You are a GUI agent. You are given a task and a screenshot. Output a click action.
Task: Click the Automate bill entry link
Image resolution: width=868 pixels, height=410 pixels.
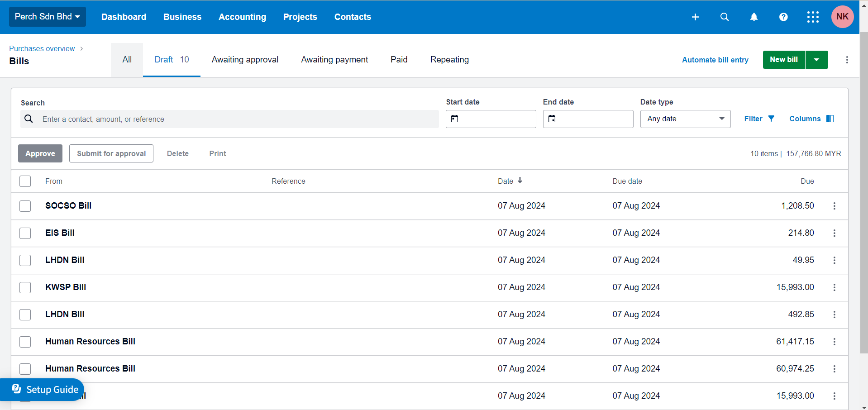[715, 59]
